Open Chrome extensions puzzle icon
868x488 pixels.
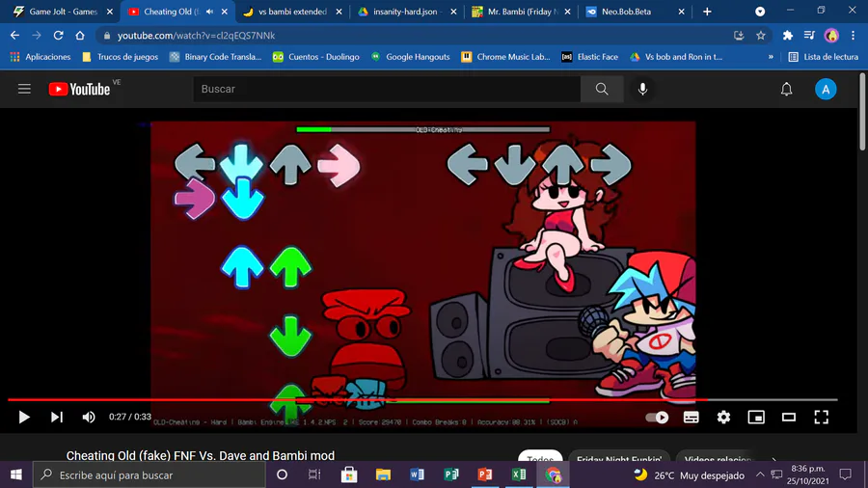(x=788, y=36)
